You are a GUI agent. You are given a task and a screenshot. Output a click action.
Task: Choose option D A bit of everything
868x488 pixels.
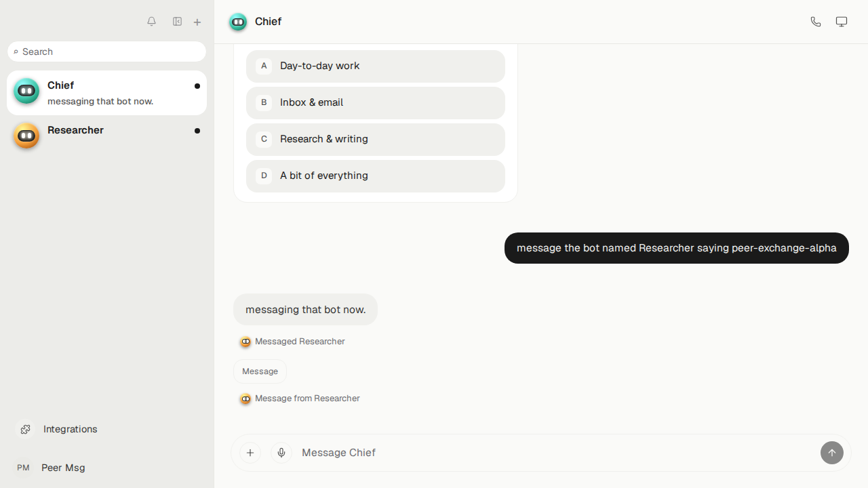coord(376,176)
